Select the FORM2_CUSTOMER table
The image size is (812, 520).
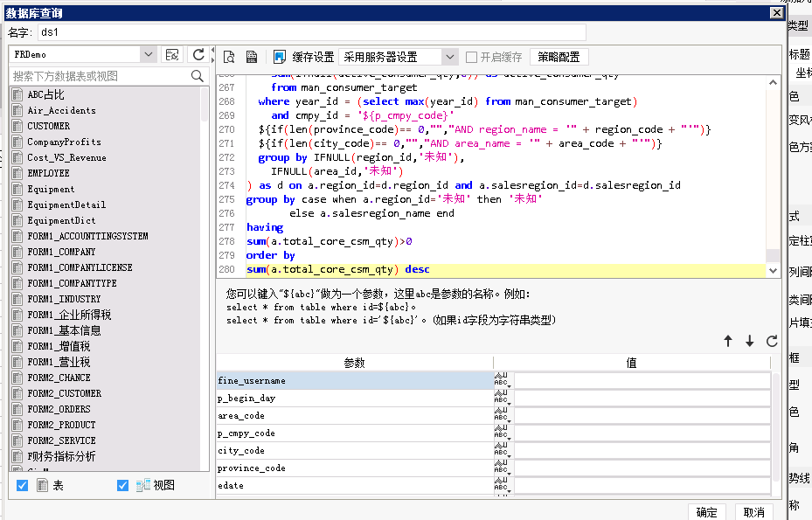[64, 393]
